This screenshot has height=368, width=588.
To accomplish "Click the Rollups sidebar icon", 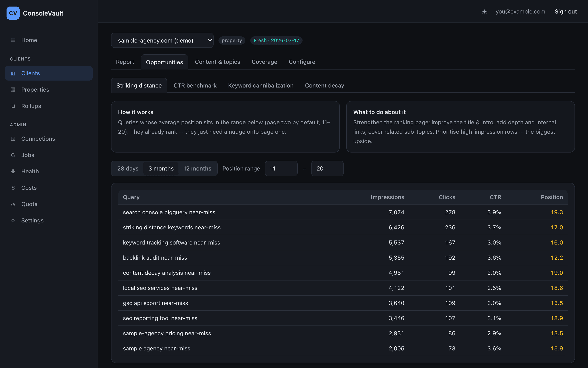I will tap(13, 106).
